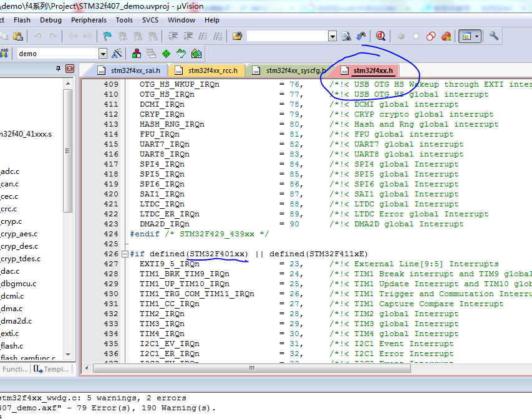Close the project panel with red X
Image resolution: width=532 pixels, height=419 pixels.
tap(70, 69)
